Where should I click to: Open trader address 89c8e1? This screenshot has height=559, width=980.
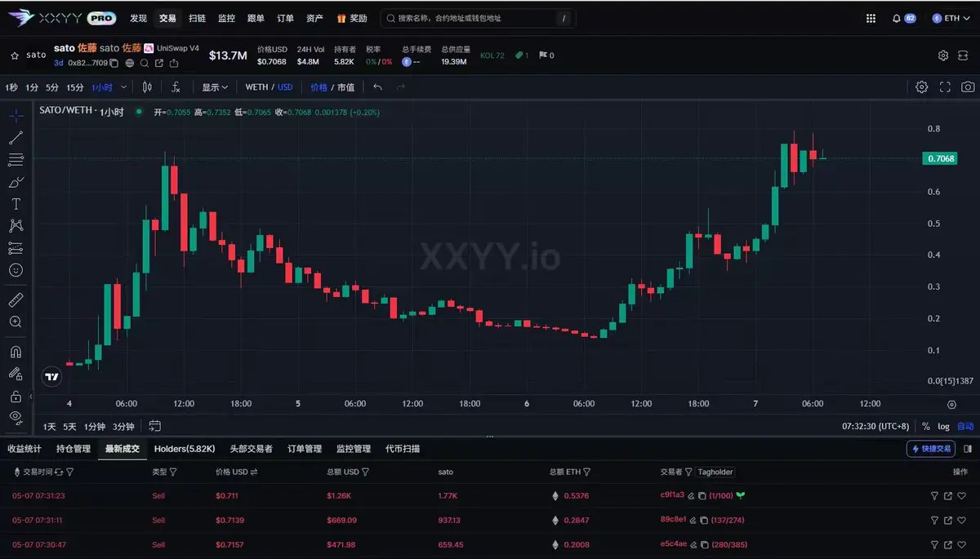click(x=674, y=520)
